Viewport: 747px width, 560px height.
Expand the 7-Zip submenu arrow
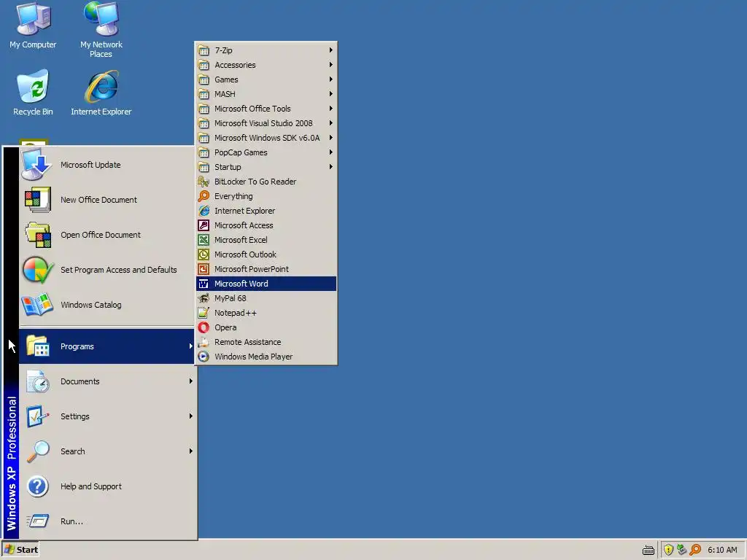coord(330,50)
